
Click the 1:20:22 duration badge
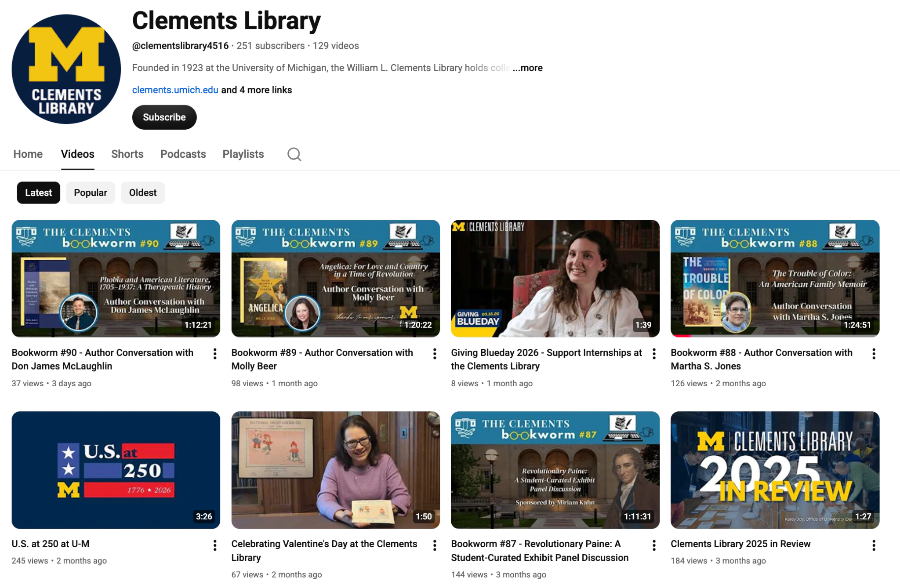418,325
